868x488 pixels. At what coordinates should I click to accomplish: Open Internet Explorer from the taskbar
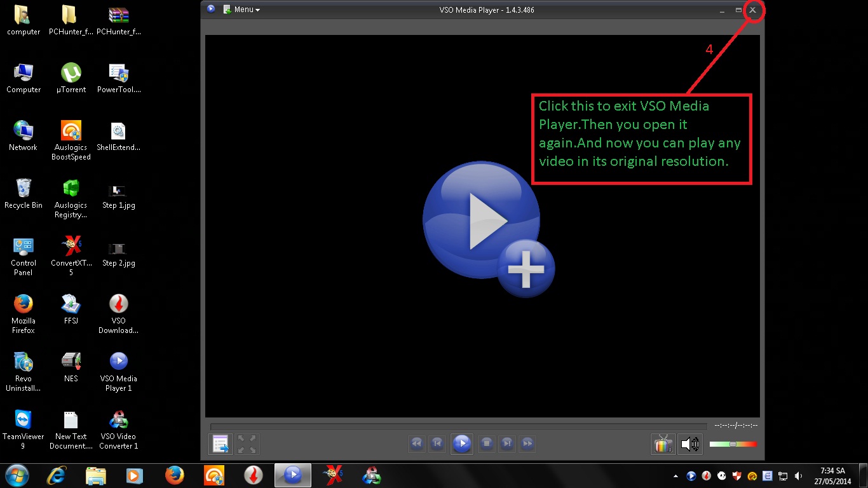click(57, 475)
